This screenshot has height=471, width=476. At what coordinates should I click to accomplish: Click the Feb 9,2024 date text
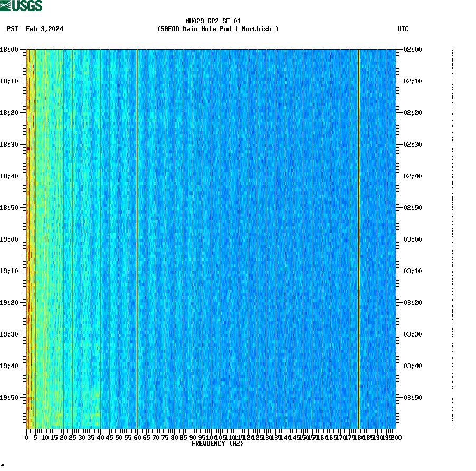coord(44,30)
